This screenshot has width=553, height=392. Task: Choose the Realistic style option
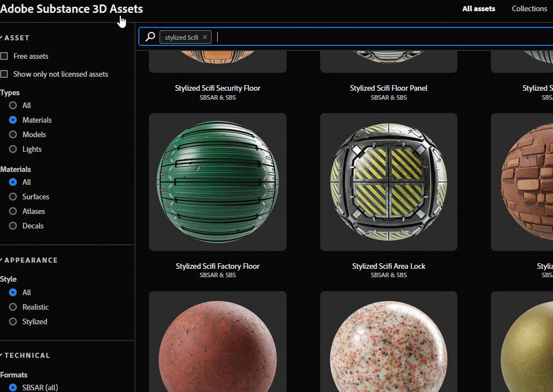coord(13,307)
